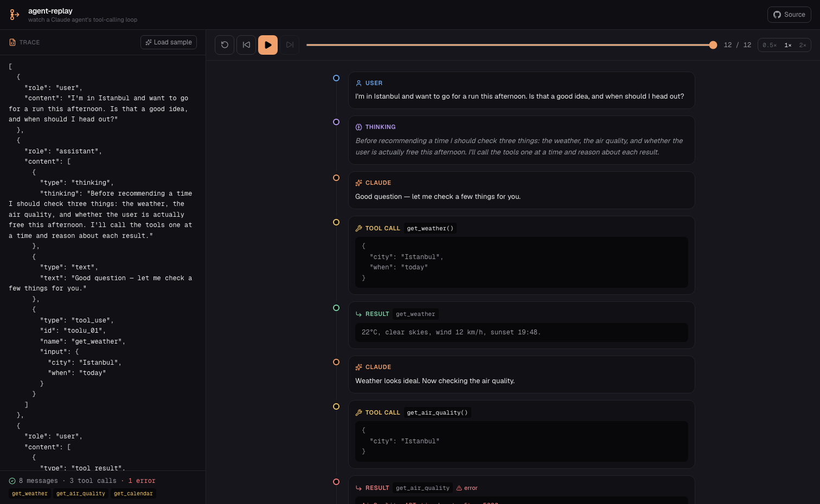Screen dimensions: 820x504
Task: Click the orange play button
Action: click(268, 45)
